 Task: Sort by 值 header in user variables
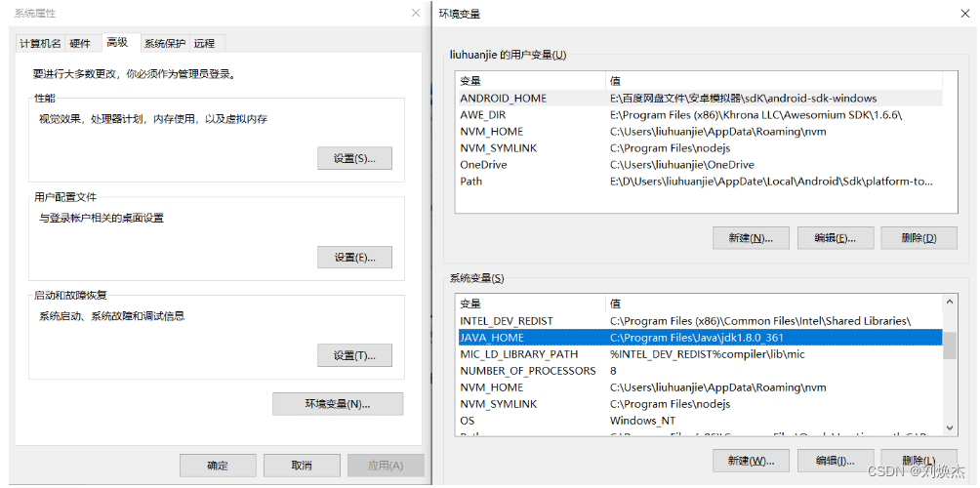(x=774, y=81)
